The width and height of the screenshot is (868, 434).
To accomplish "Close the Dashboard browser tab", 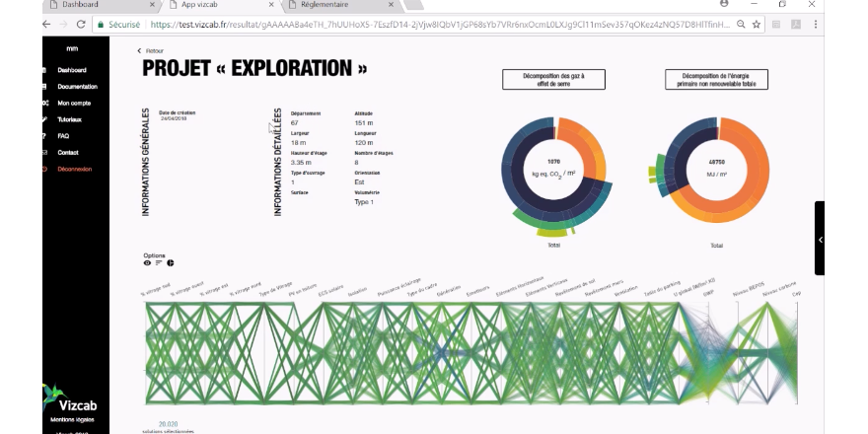I will tap(152, 4).
